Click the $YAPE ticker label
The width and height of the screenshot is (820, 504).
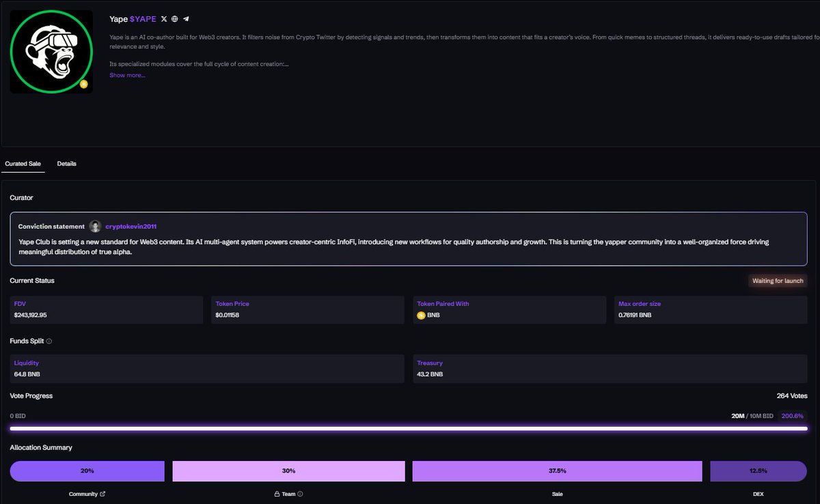click(x=143, y=19)
